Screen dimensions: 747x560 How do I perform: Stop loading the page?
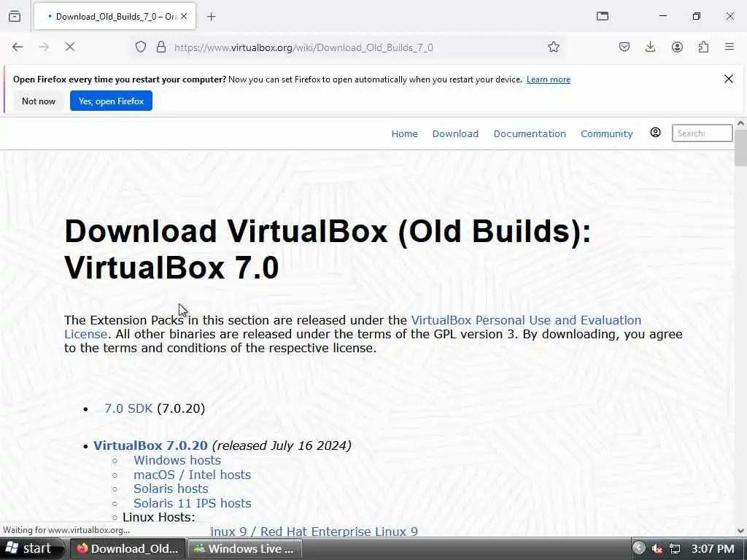[x=70, y=47]
